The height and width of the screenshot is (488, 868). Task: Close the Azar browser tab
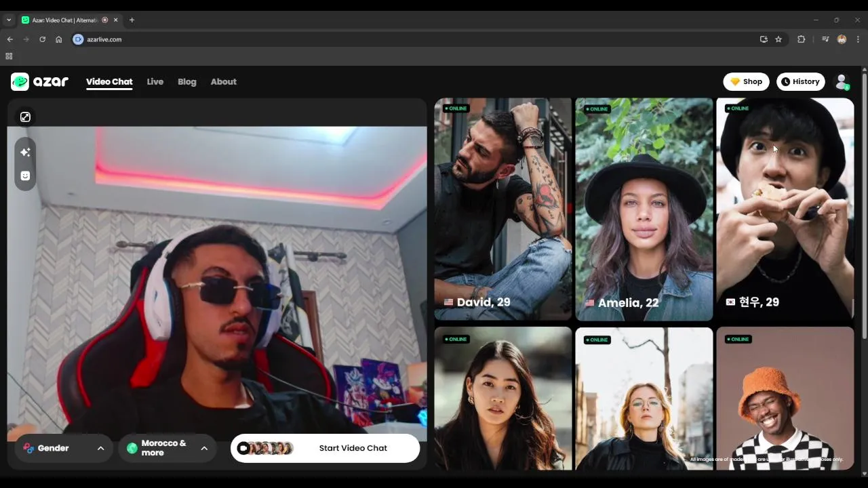point(115,20)
